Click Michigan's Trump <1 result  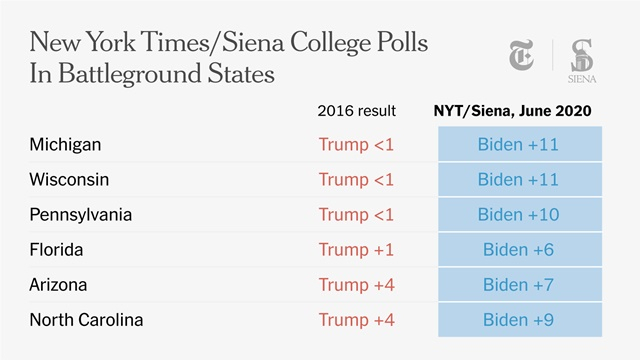[356, 144]
